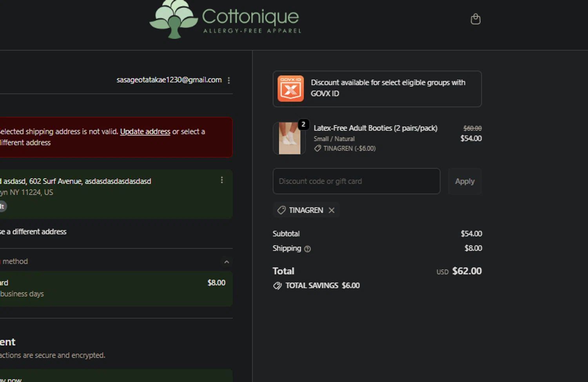The width and height of the screenshot is (588, 382).
Task: Click the Latex-Free Adult Booties product name
Action: [x=376, y=128]
